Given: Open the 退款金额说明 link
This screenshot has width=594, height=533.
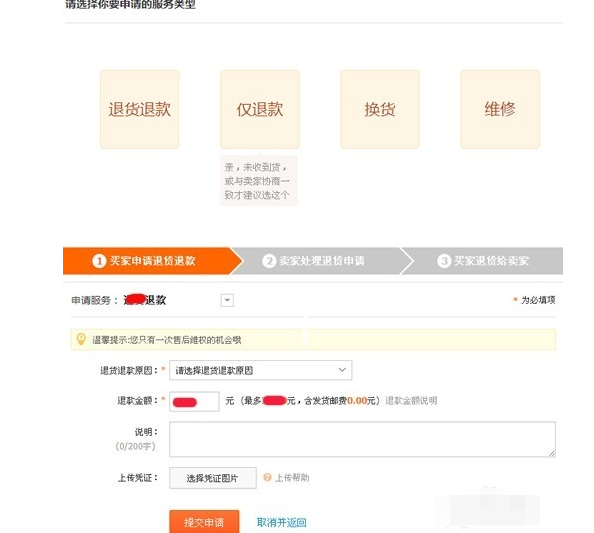Looking at the screenshot, I should point(411,401).
